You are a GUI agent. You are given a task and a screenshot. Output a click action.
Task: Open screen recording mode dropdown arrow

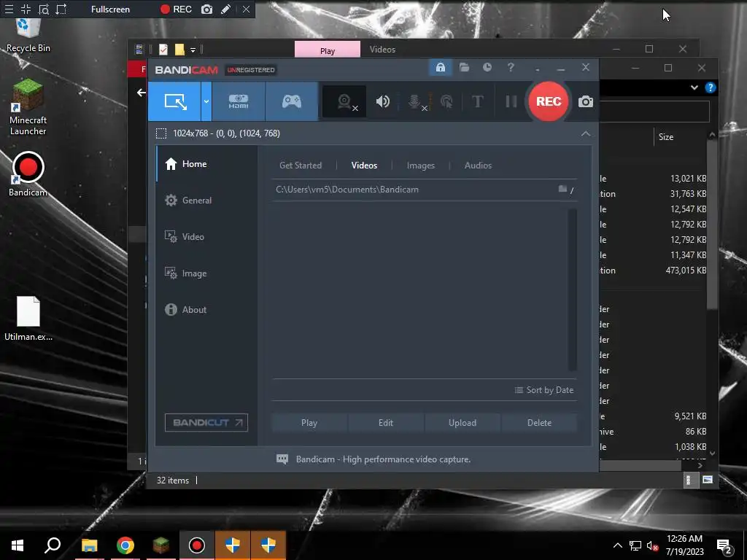[206, 101]
